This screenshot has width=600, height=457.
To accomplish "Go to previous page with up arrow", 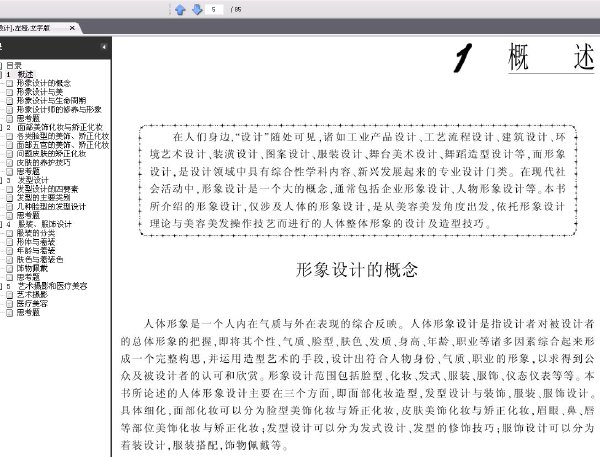I will click(x=180, y=9).
